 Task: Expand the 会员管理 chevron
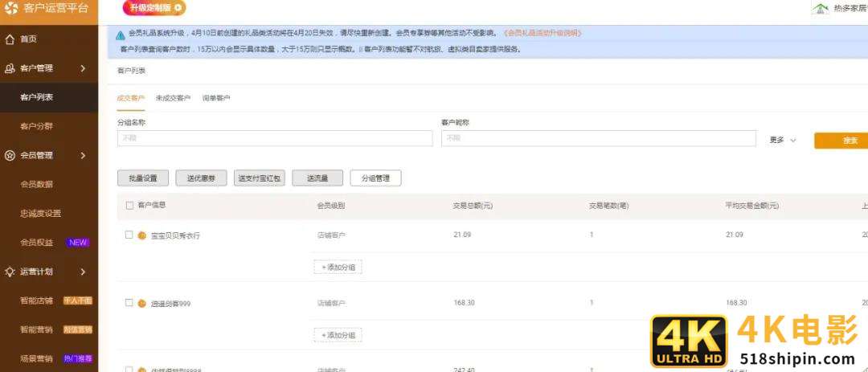[83, 156]
